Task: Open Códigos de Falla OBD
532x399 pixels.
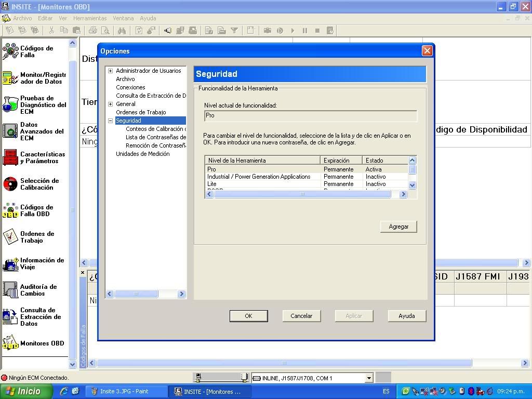Action: pyautogui.click(x=28, y=210)
